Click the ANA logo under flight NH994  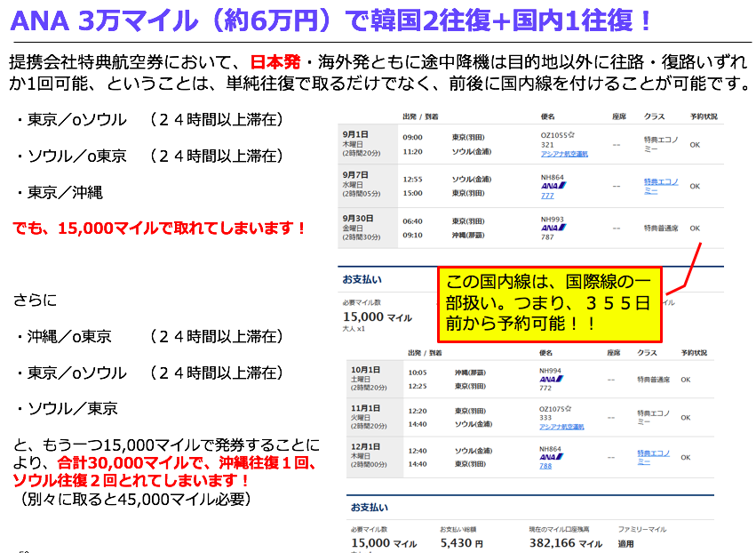(x=552, y=380)
